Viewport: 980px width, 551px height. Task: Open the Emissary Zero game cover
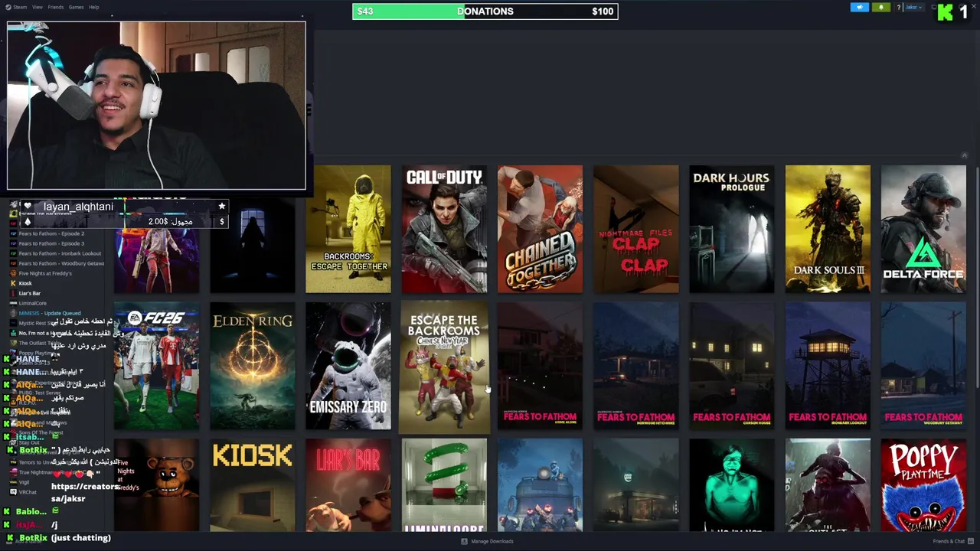[348, 366]
